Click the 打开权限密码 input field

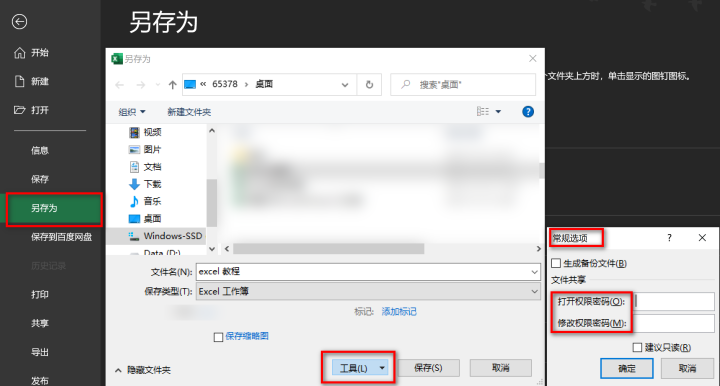coord(675,302)
